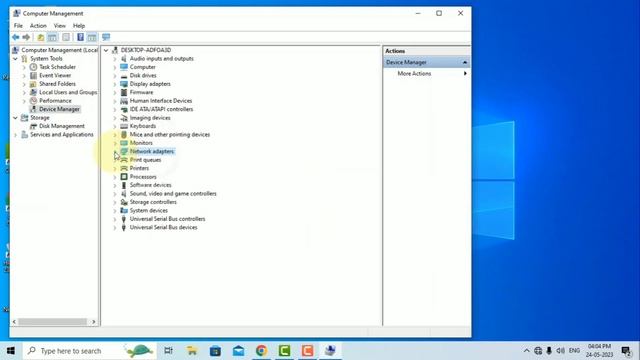Click the Monitors category icon

124,143
